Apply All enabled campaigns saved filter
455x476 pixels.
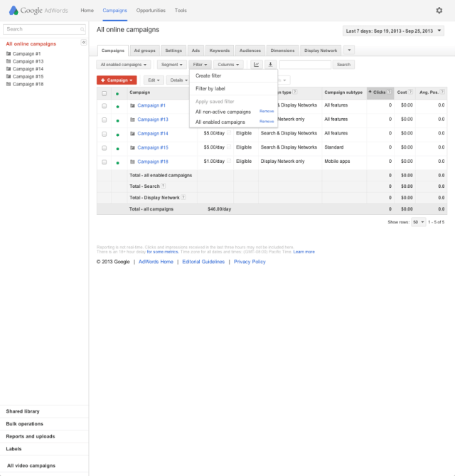tap(220, 122)
